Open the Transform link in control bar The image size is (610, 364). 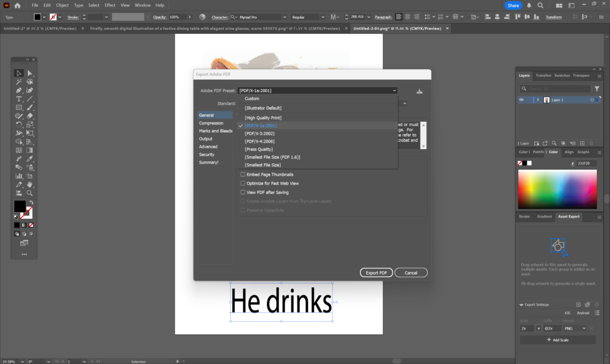tap(553, 17)
